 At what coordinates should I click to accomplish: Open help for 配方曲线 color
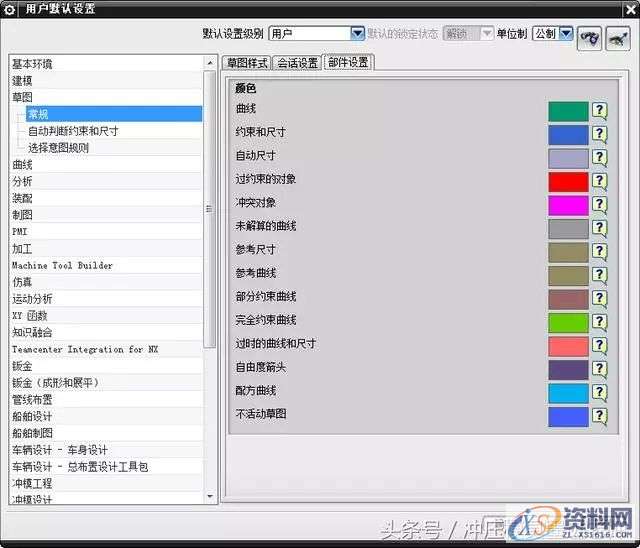599,393
